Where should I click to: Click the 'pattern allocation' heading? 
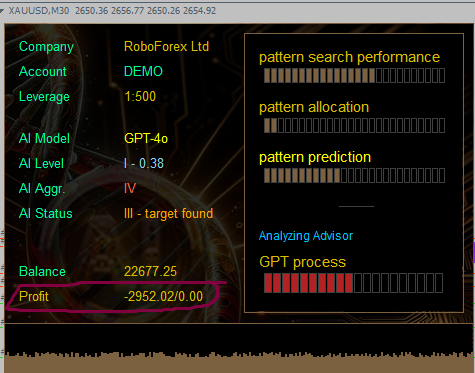(x=314, y=107)
